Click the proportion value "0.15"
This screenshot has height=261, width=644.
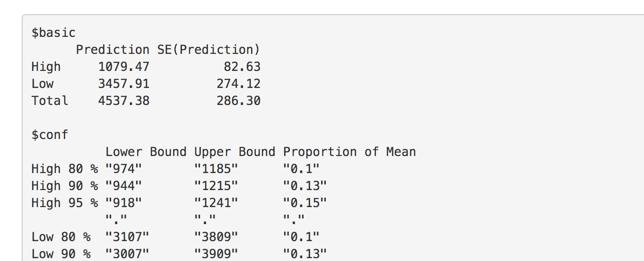point(305,203)
